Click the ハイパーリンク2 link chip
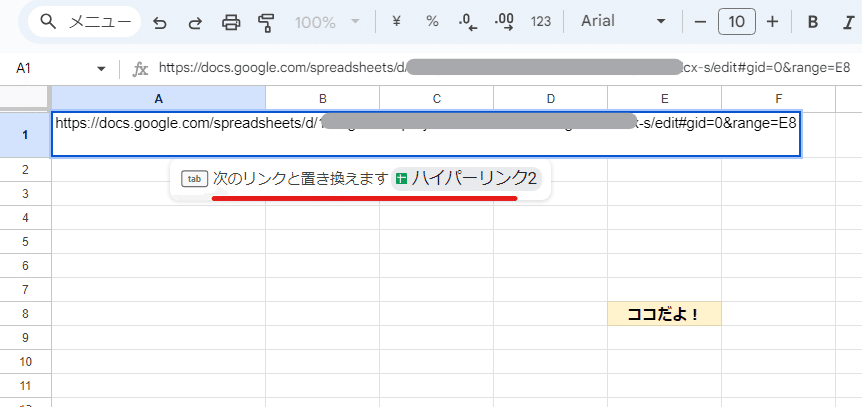 (x=467, y=178)
